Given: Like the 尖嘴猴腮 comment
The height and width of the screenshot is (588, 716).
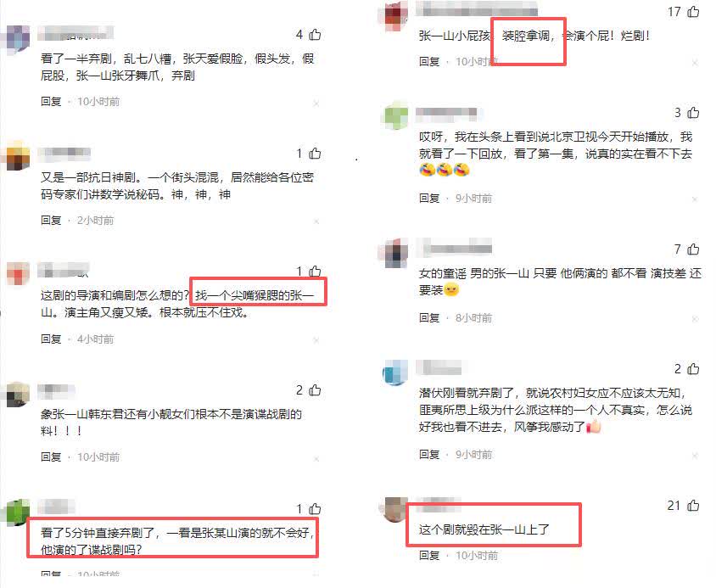Looking at the screenshot, I should click(x=315, y=271).
